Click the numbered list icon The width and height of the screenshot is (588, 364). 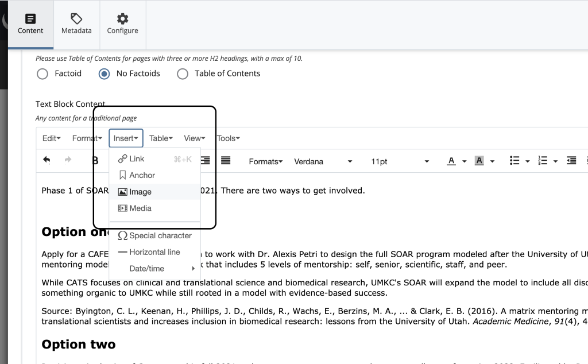click(x=543, y=161)
